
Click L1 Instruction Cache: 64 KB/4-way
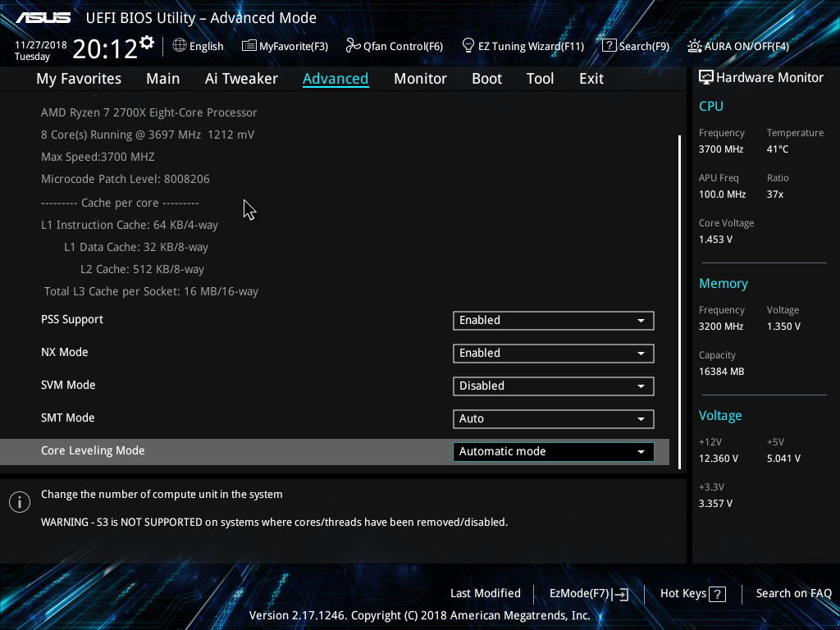(x=130, y=225)
